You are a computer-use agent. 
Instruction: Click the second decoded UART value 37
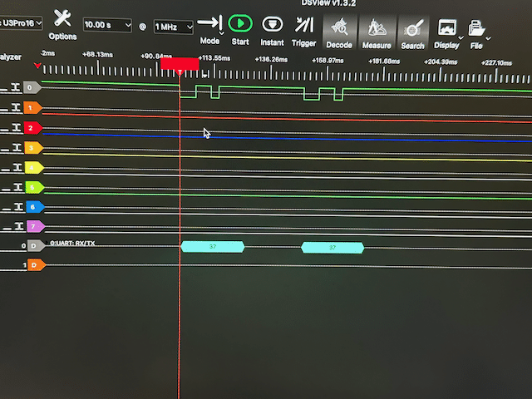[332, 248]
